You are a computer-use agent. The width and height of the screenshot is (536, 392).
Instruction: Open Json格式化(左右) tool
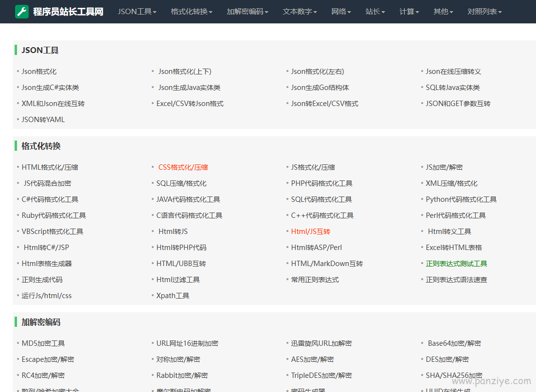tap(317, 71)
